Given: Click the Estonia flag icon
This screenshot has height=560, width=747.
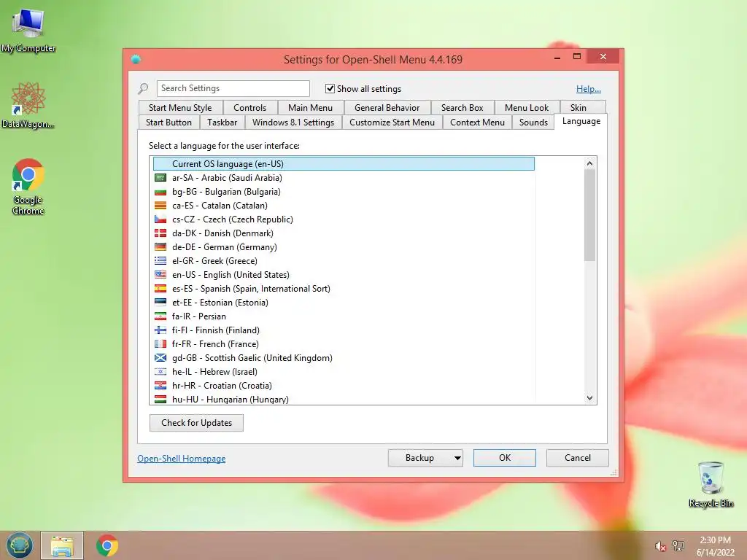Looking at the screenshot, I should pyautogui.click(x=160, y=302).
